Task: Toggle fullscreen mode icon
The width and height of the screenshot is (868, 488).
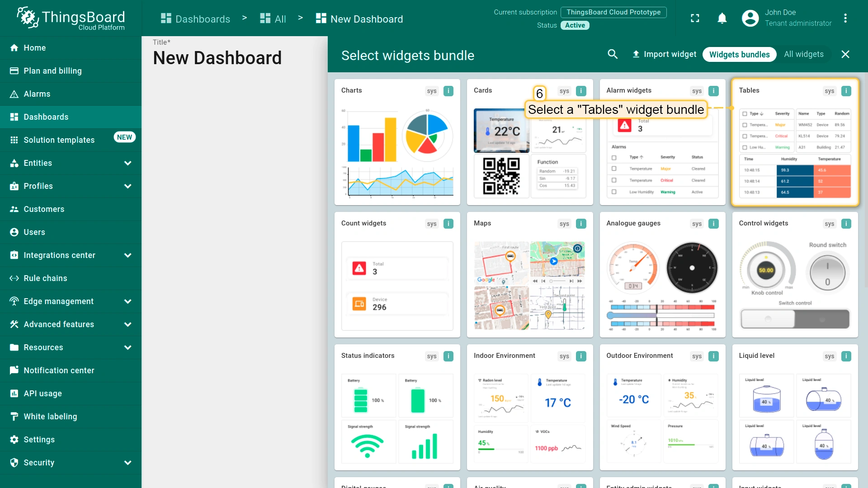Action: pos(695,18)
